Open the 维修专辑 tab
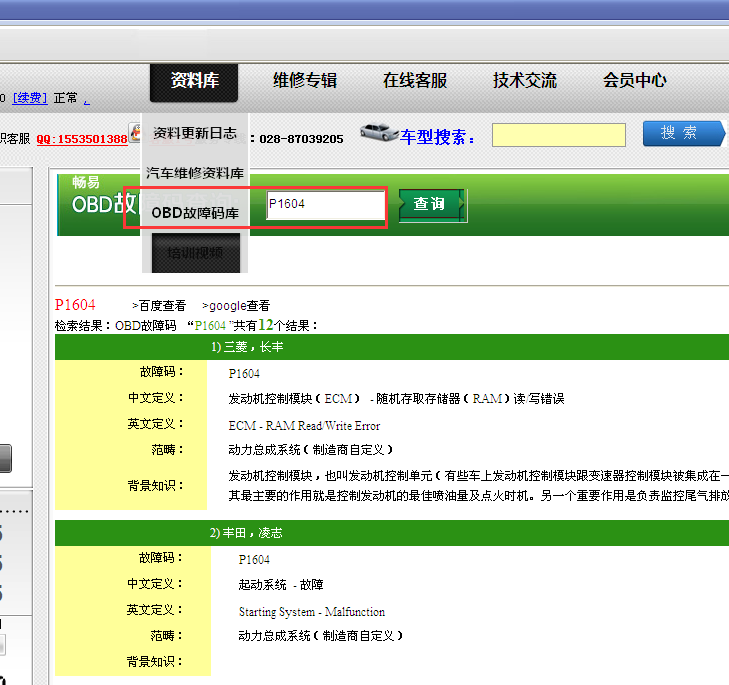Screen dimensions: 729x685 click(x=305, y=80)
